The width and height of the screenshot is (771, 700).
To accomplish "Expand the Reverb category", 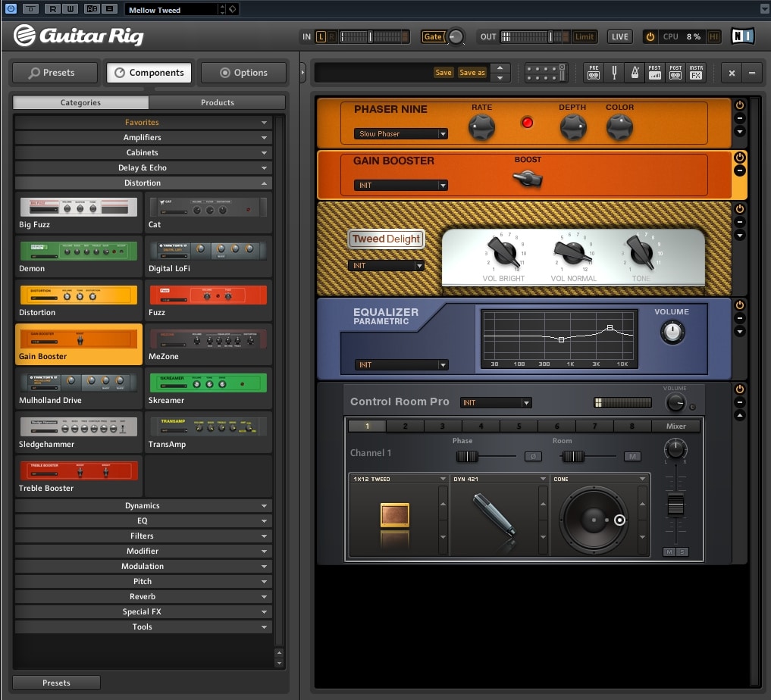I will coord(143,597).
